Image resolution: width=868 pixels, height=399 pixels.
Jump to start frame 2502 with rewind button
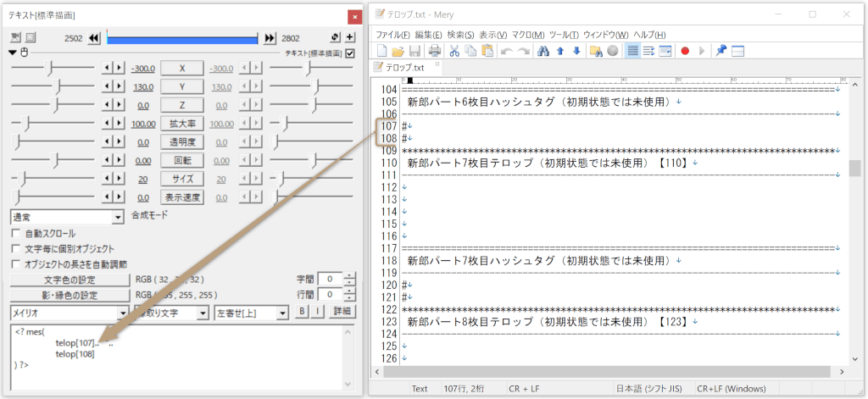93,37
